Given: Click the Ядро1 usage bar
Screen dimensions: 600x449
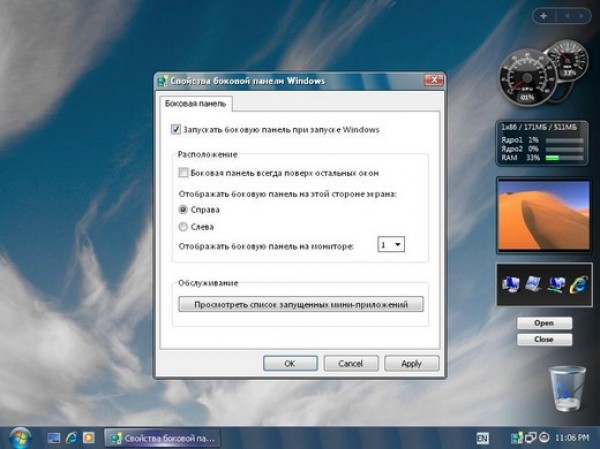Looking at the screenshot, I should pyautogui.click(x=564, y=140).
